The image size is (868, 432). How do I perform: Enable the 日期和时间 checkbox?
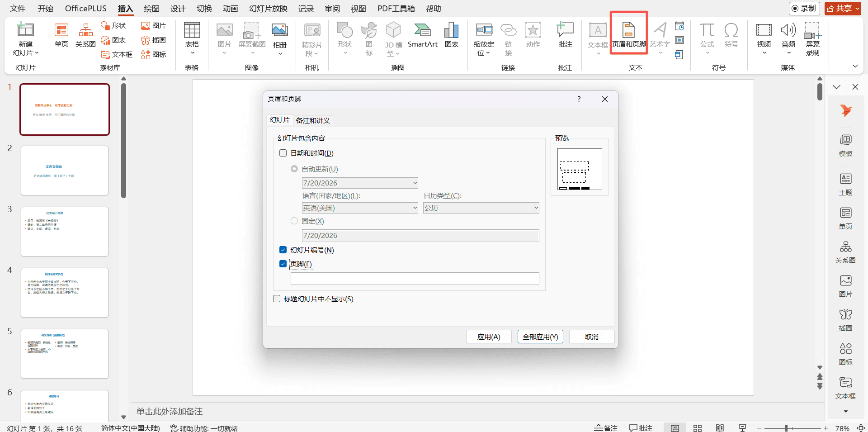pyautogui.click(x=283, y=153)
